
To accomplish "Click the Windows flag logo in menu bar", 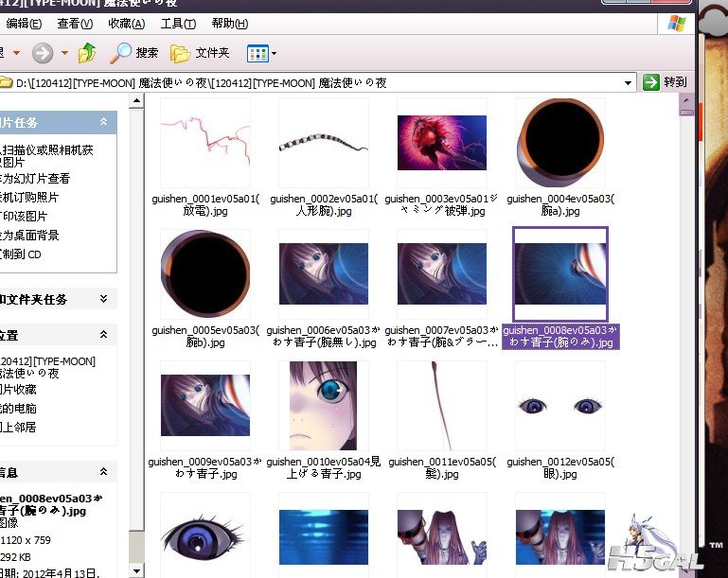I will pos(677,24).
